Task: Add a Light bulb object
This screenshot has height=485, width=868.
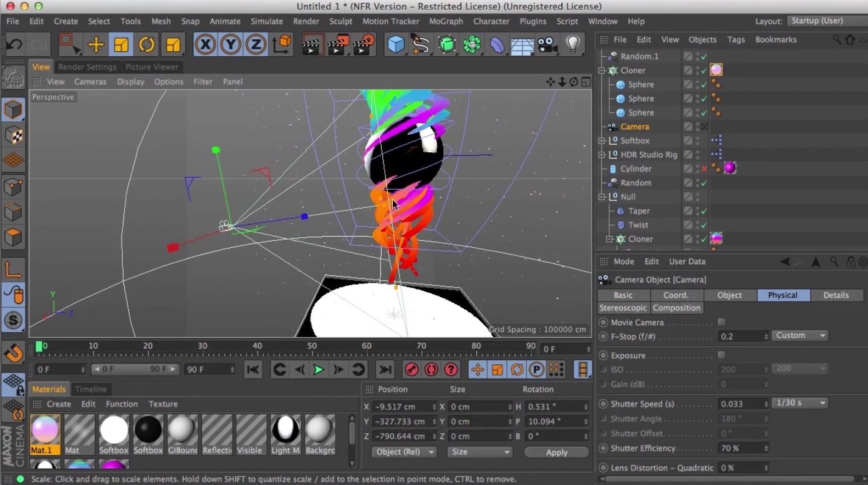Action: pos(573,45)
